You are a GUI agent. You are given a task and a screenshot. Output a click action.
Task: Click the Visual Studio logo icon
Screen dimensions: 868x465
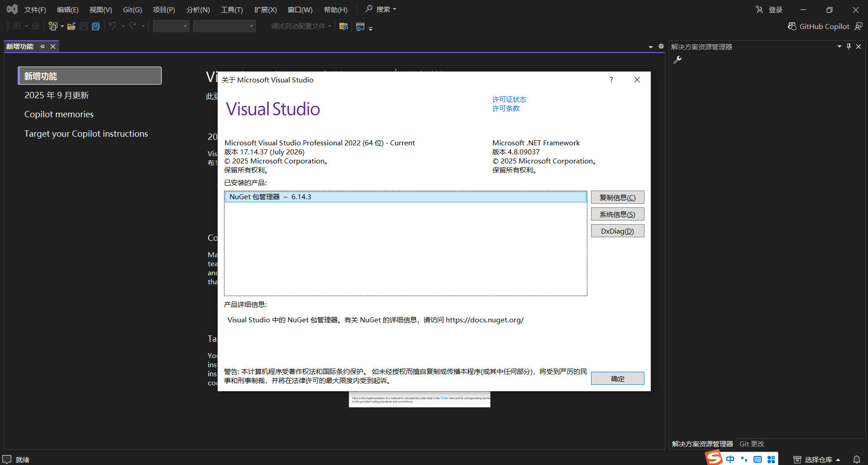(x=12, y=9)
